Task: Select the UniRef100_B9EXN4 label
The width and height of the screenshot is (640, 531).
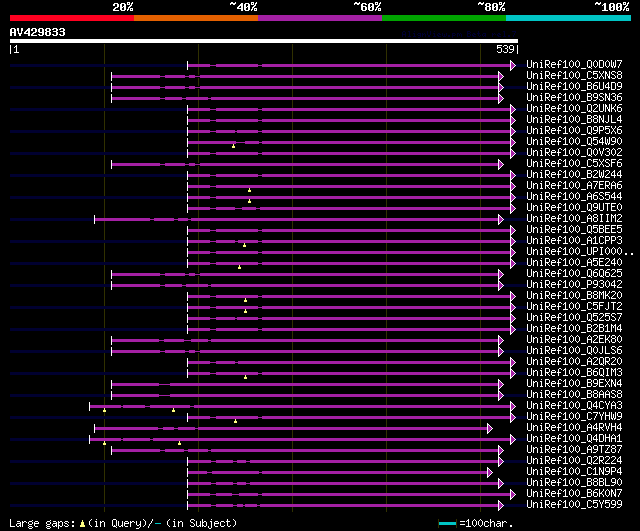Action: coord(574,384)
